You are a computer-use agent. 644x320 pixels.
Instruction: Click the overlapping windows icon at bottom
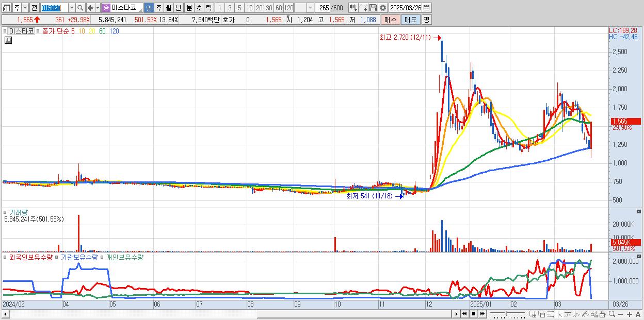click(x=542, y=314)
